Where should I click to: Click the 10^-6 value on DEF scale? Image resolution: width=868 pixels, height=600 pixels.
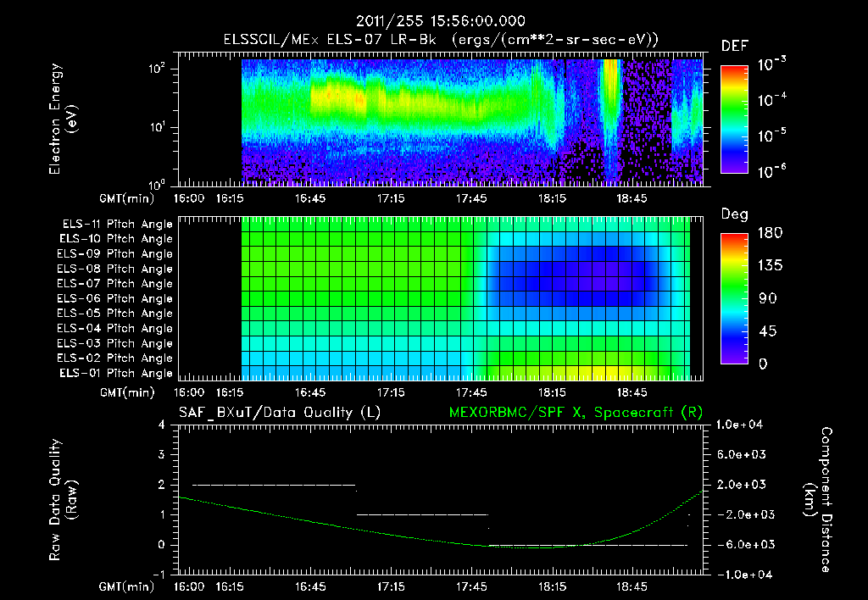pos(771,171)
